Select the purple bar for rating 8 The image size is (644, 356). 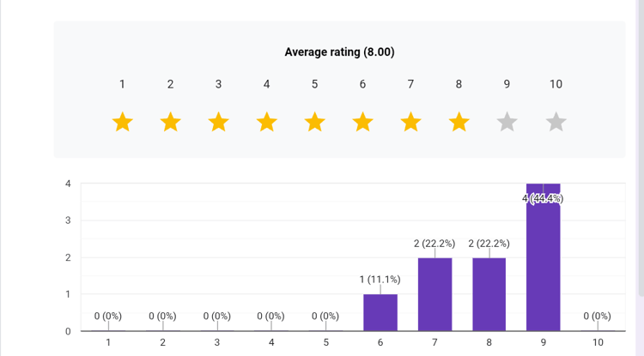point(489,294)
